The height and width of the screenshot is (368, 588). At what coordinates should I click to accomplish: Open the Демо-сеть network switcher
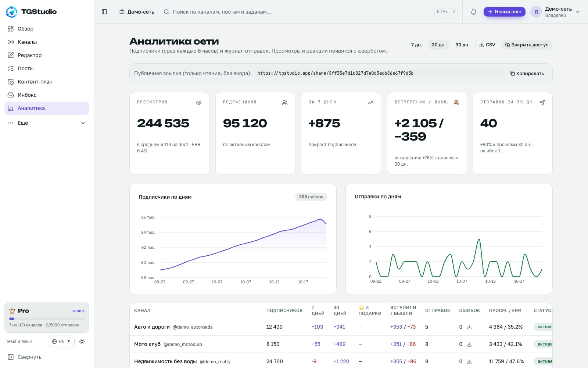pyautogui.click(x=137, y=12)
